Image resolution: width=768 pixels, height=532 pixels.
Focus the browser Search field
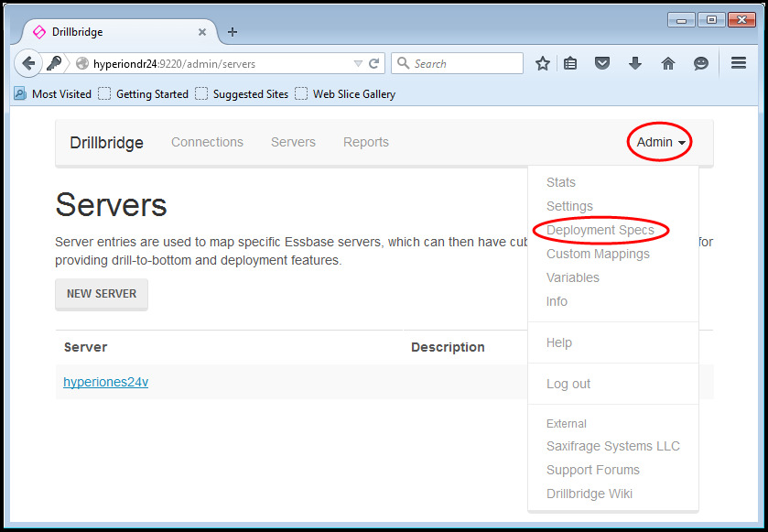pos(457,63)
